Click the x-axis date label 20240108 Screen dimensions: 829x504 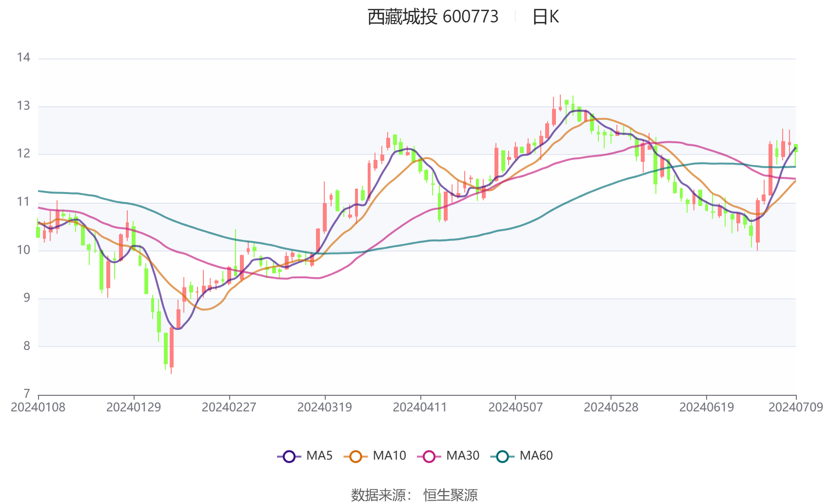click(x=38, y=407)
